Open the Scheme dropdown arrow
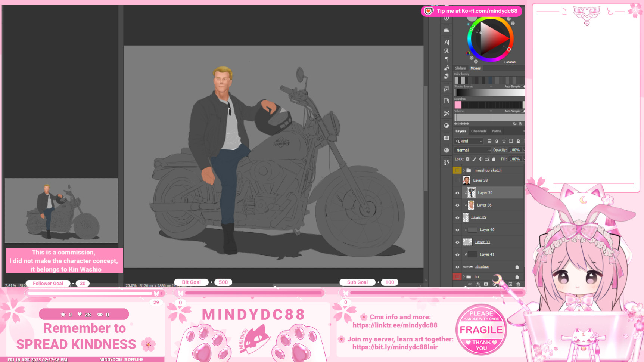 [x=491, y=111]
